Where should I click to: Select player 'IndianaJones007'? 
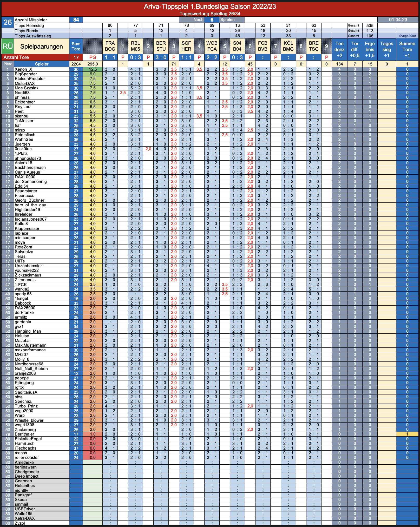coord(31,219)
